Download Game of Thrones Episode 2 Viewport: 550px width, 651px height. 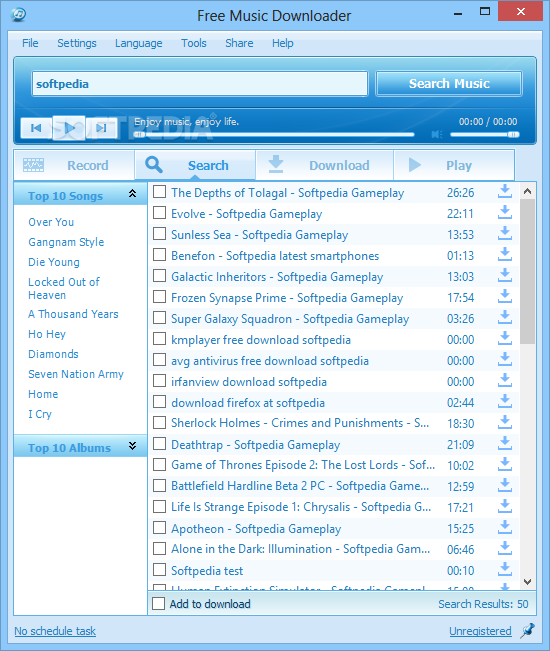[505, 465]
